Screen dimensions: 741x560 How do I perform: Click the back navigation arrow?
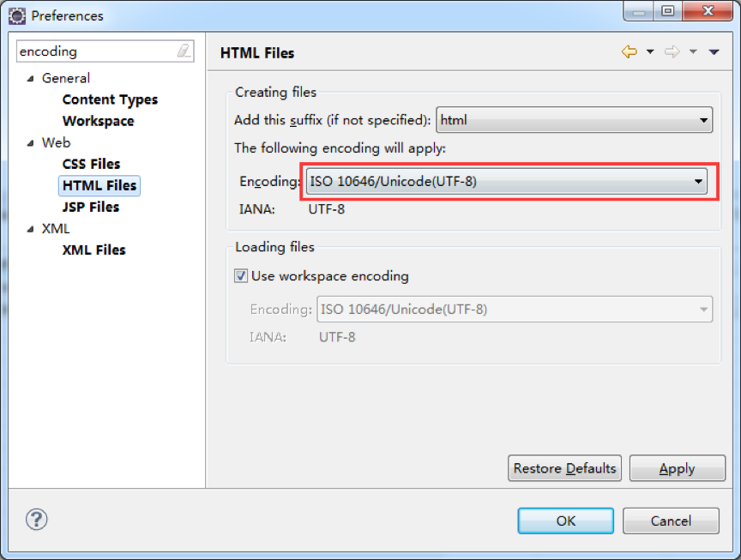pyautogui.click(x=630, y=52)
